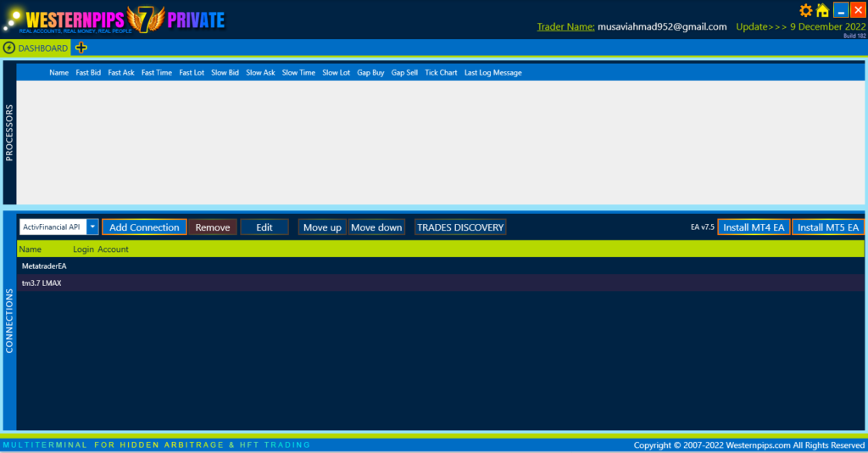Expand the ActivFinancial API dropdown arrow
Viewport: 868px width, 453px height.
click(92, 227)
